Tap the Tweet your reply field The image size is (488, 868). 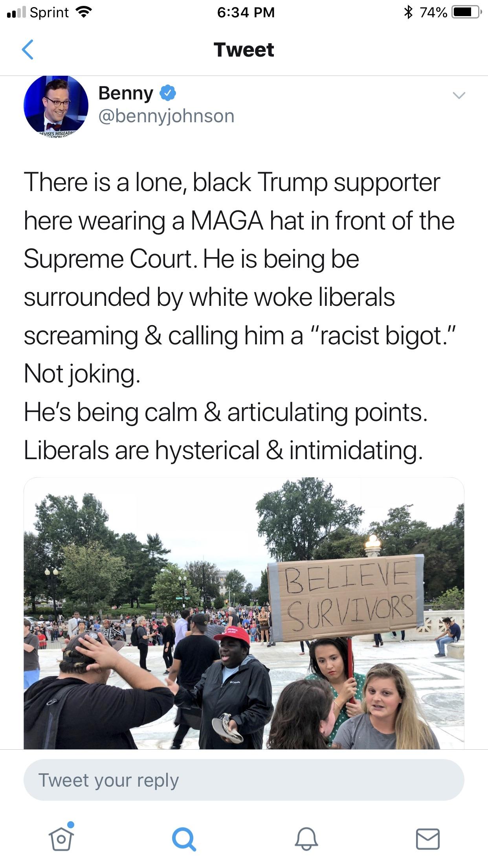tap(244, 780)
